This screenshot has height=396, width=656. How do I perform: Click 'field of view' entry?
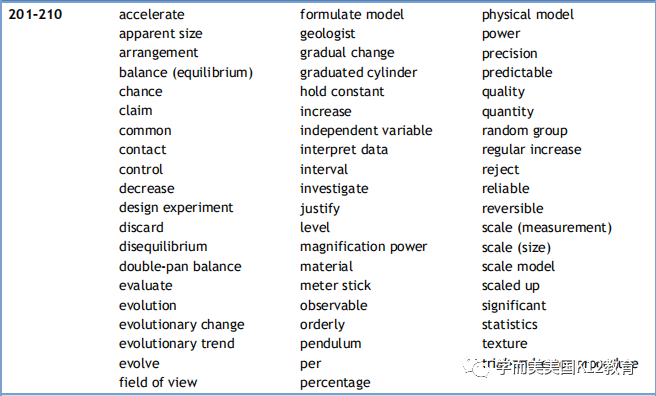(158, 382)
